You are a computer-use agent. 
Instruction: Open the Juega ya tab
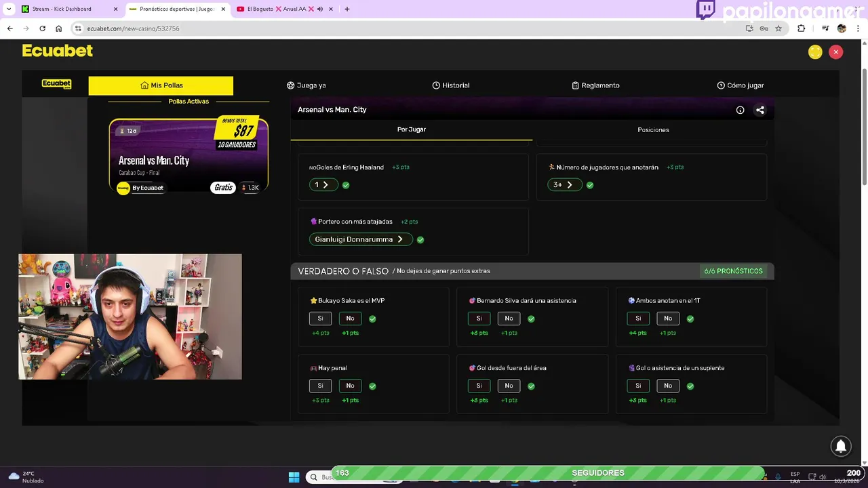(x=307, y=85)
